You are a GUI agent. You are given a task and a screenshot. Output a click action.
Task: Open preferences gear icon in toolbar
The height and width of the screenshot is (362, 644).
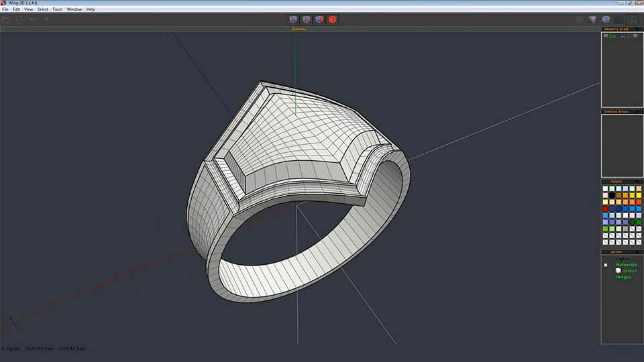580,19
